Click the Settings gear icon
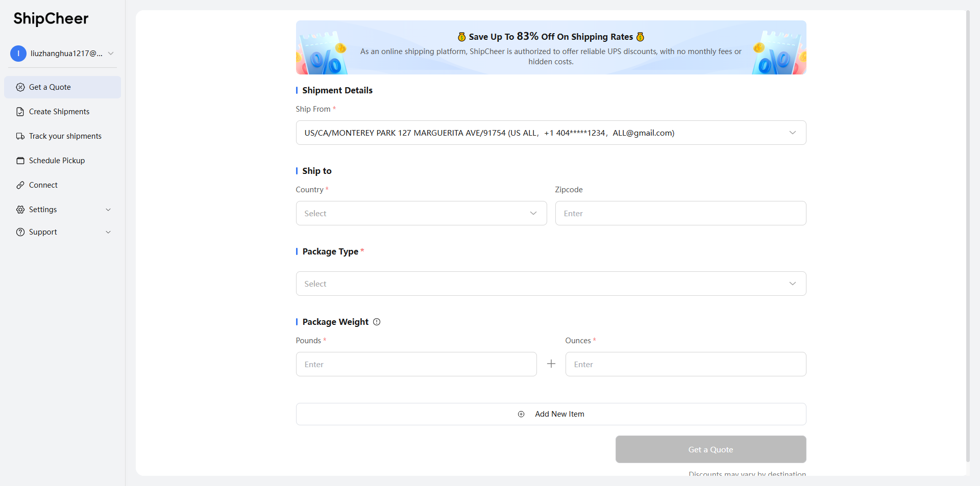This screenshot has height=486, width=980. [20, 210]
